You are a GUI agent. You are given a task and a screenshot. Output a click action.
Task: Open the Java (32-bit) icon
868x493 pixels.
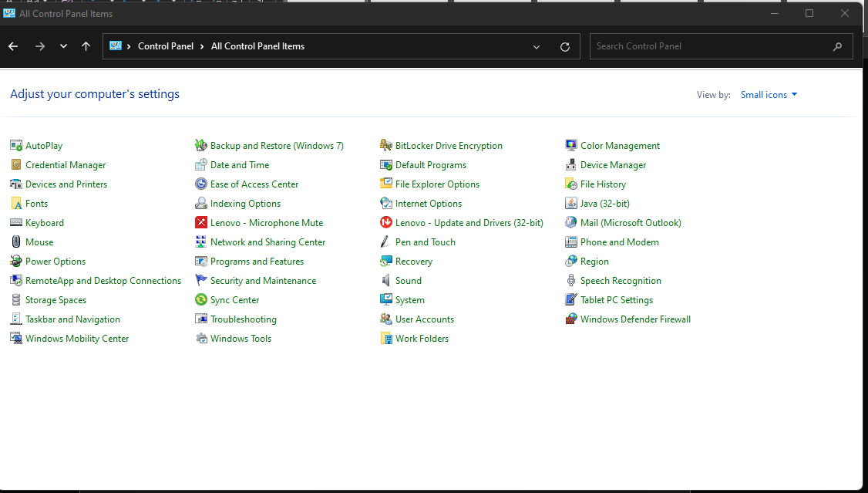tap(570, 204)
